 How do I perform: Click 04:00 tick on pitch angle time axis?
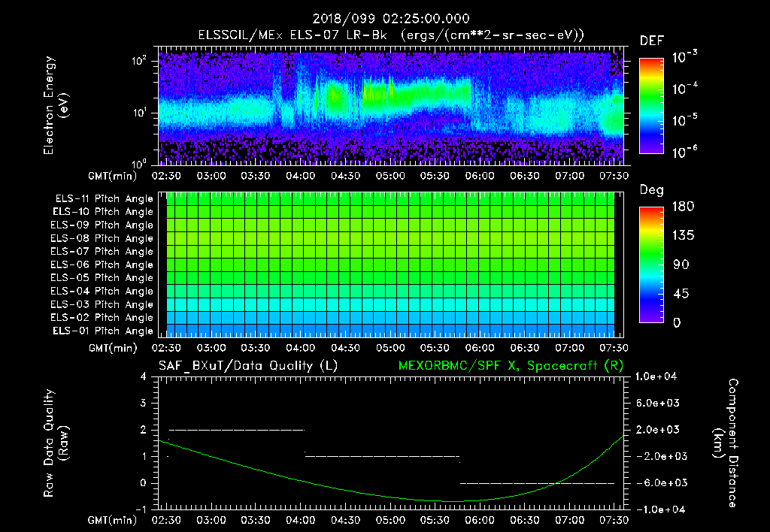300,348
